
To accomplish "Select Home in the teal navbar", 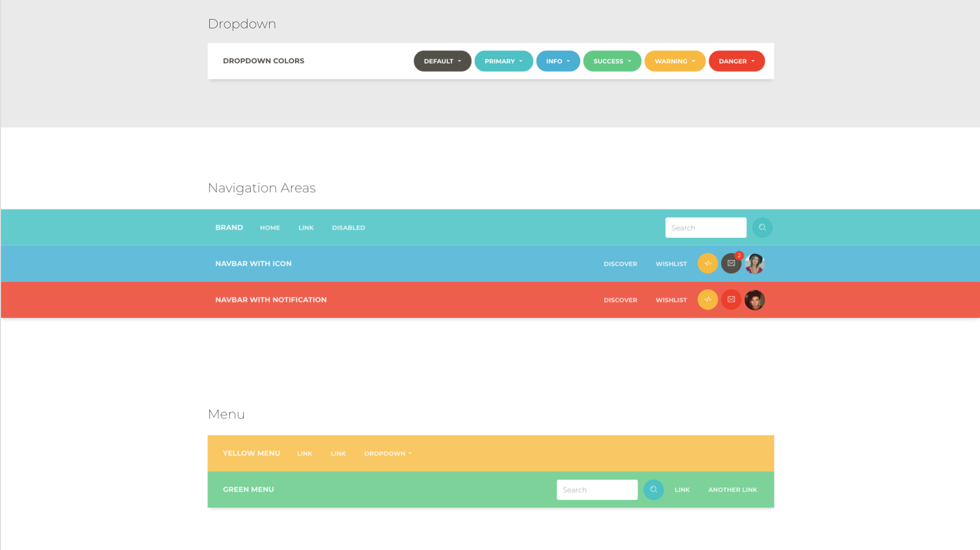I will (x=270, y=228).
